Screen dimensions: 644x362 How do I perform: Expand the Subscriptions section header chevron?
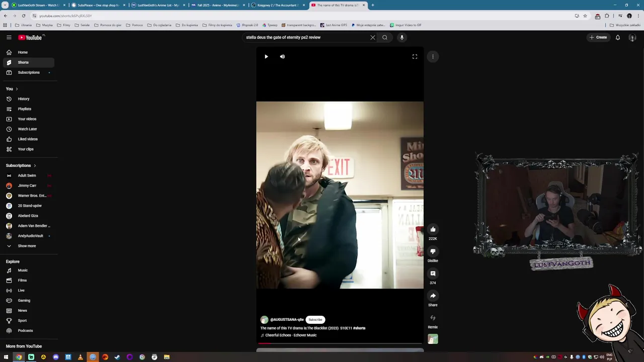pos(35,165)
